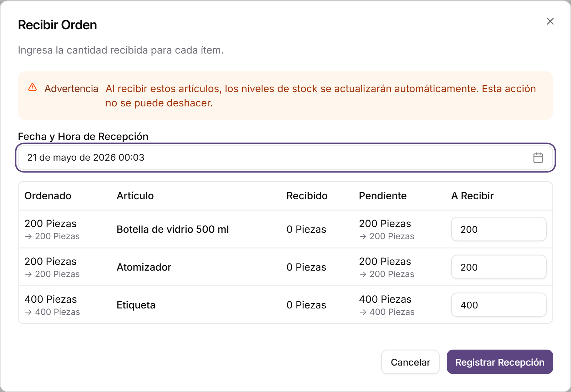Viewport: 571px width, 392px height.
Task: Click Registrar Recepción button
Action: tap(500, 362)
